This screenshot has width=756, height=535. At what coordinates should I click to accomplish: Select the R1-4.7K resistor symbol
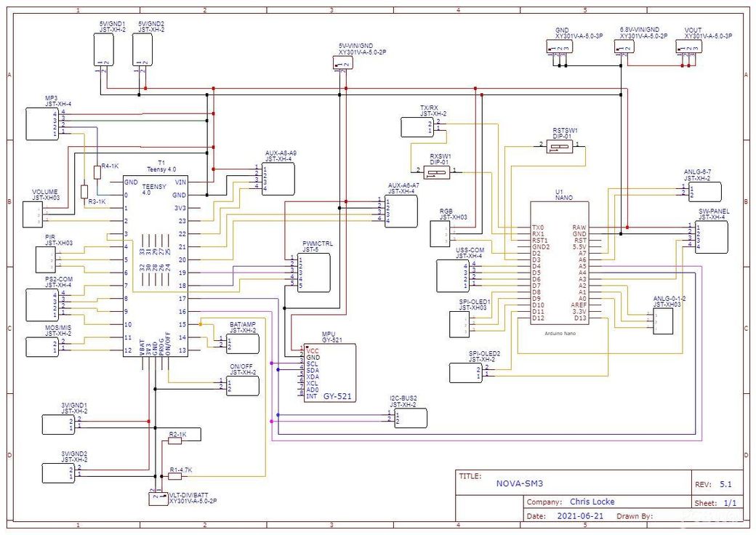pos(174,476)
